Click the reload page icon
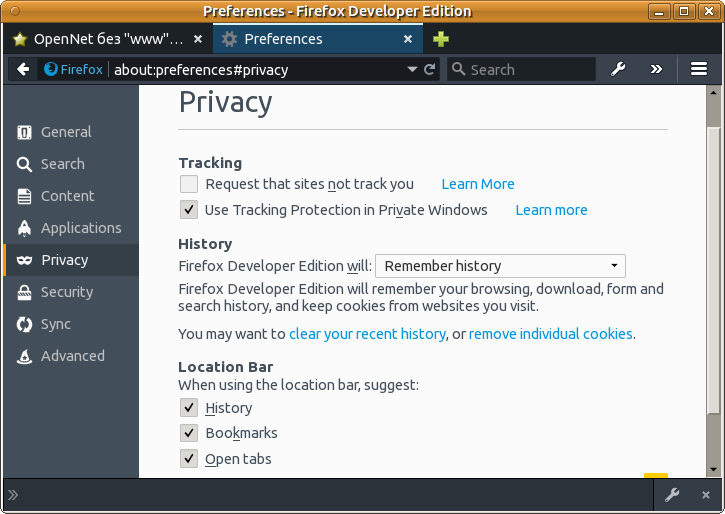The height and width of the screenshot is (514, 725). (x=430, y=70)
